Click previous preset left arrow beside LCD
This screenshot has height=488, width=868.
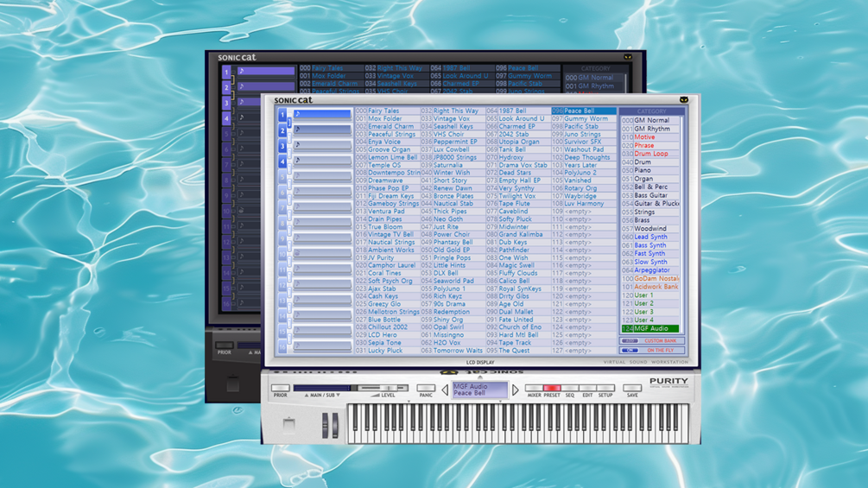pyautogui.click(x=445, y=390)
